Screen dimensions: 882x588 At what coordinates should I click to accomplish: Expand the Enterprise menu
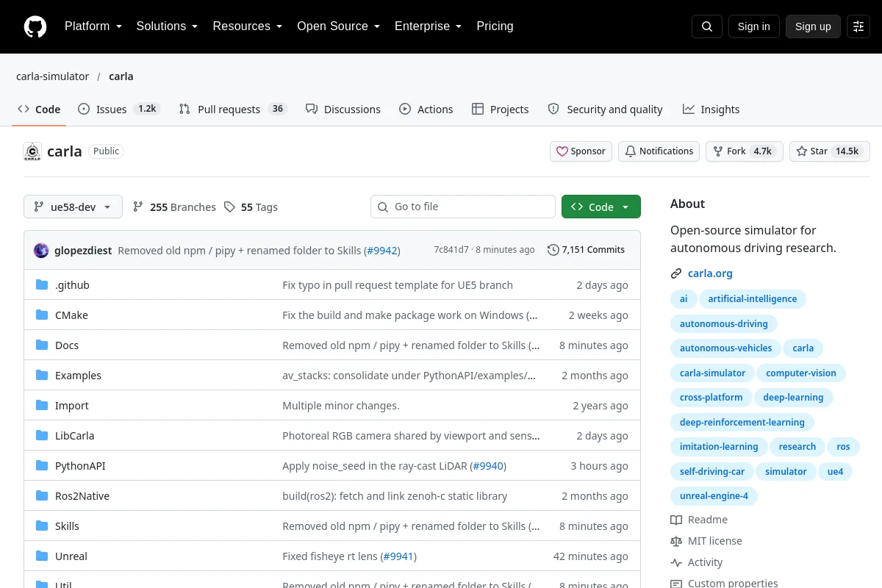428,26
